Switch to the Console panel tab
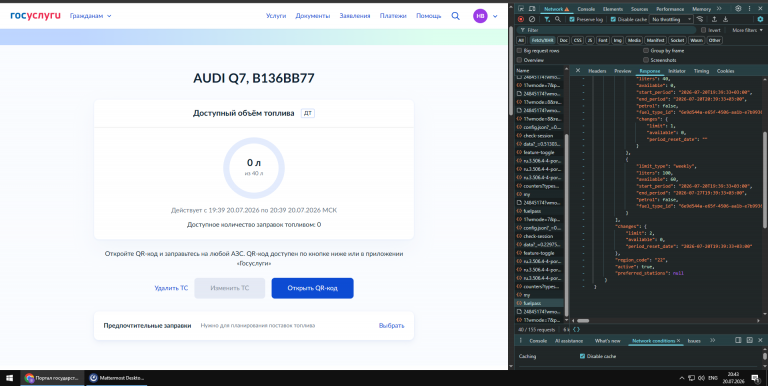Screen dimensions: 768x386 point(586,9)
